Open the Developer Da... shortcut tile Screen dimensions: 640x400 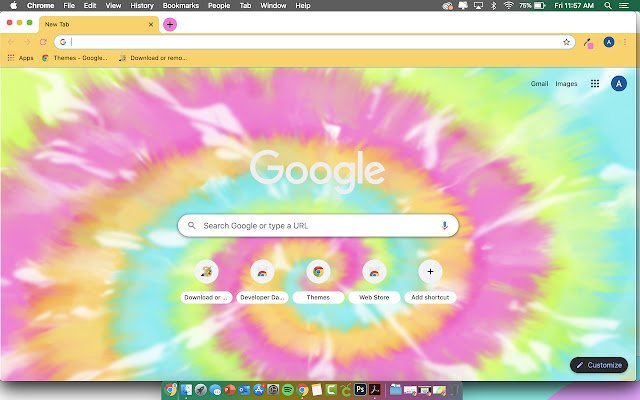262,281
